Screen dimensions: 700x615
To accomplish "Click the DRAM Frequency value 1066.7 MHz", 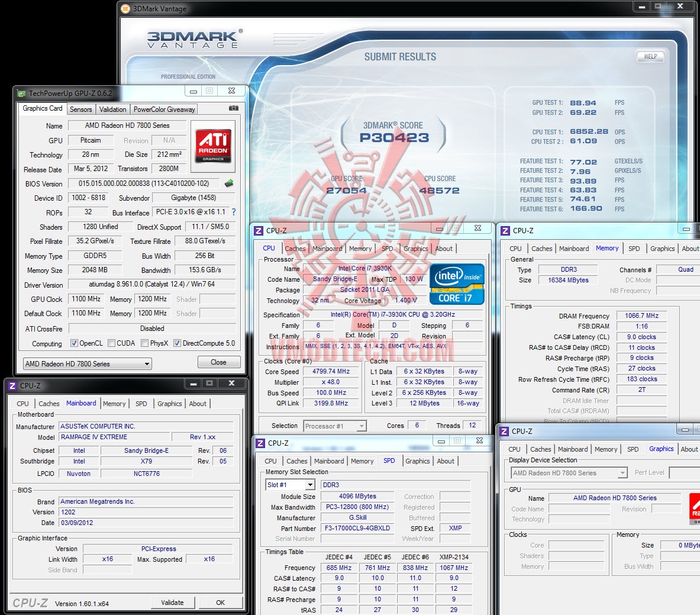I will (641, 315).
